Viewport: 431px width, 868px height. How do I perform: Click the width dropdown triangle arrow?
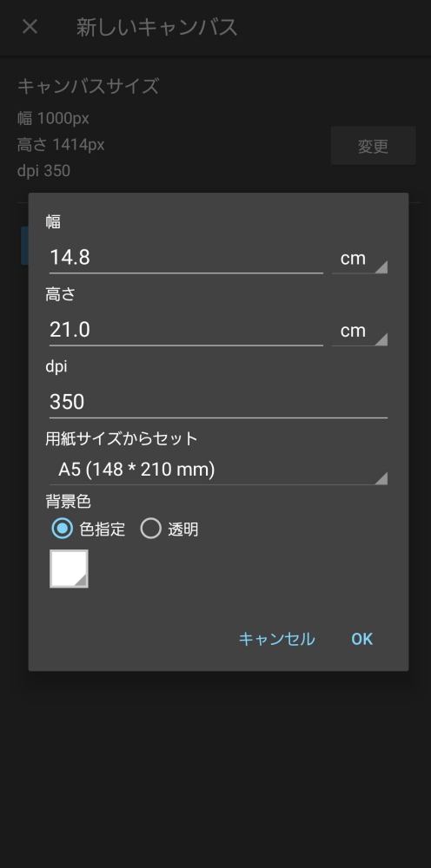pyautogui.click(x=381, y=266)
